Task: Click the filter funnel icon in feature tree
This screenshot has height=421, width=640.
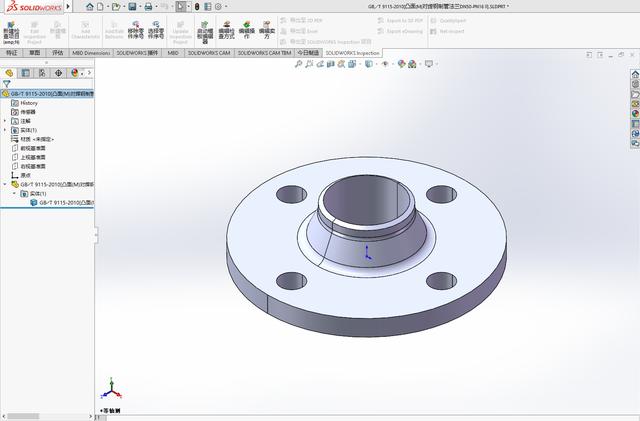Action: point(7,84)
